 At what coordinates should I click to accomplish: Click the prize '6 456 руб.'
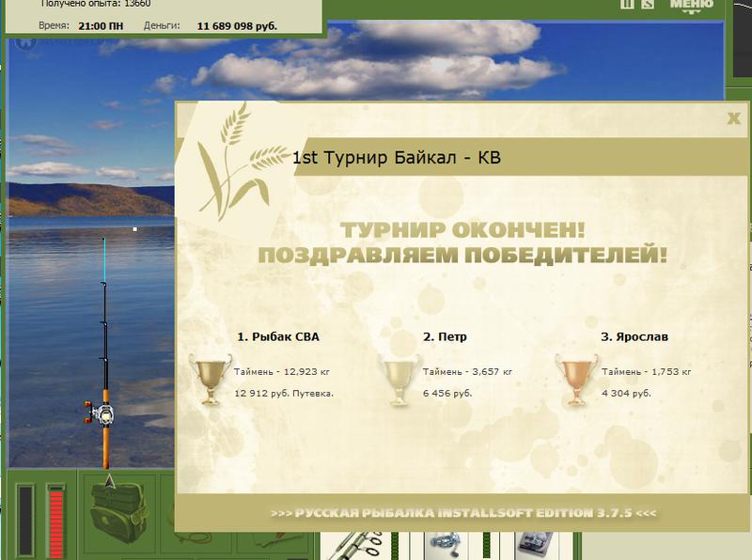click(447, 394)
